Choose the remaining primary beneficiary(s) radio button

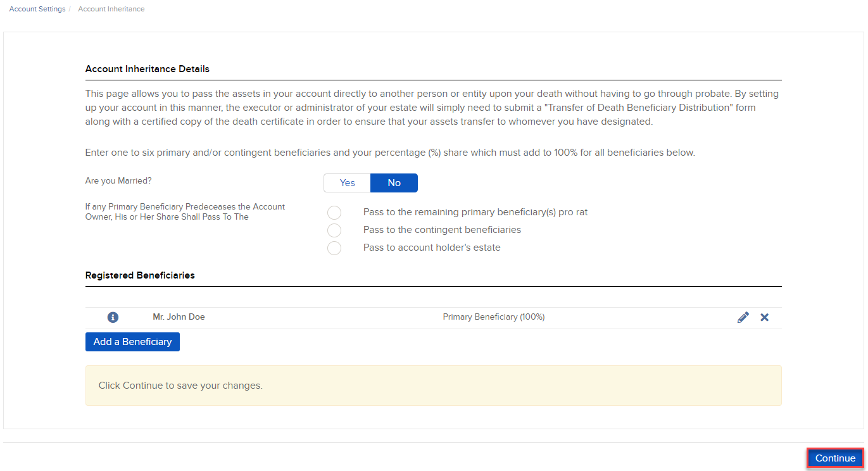[334, 213]
